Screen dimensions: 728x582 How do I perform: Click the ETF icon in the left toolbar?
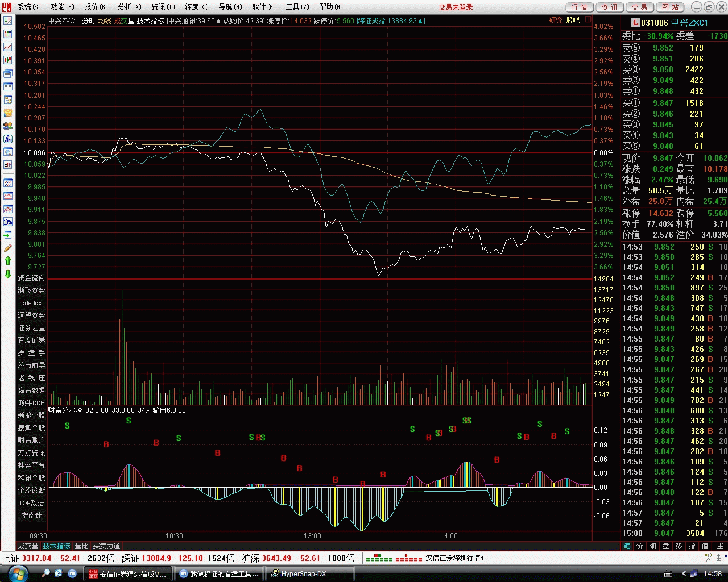tap(8, 165)
